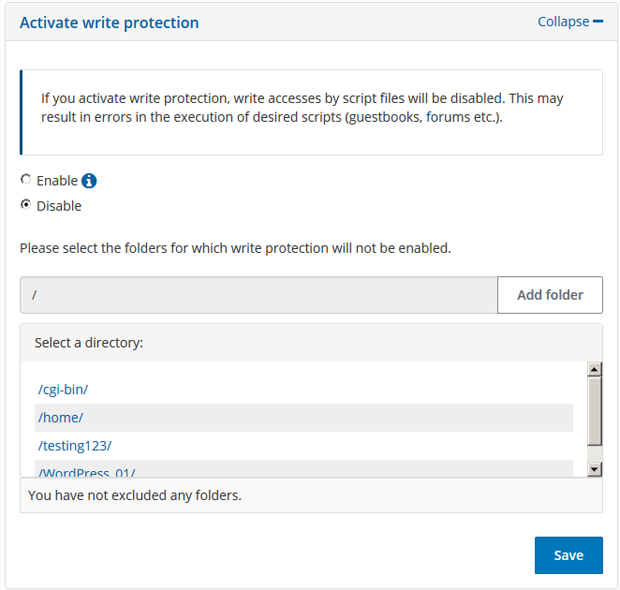Click the Select a directory header
This screenshot has height=590, width=620.
pyautogui.click(x=89, y=342)
